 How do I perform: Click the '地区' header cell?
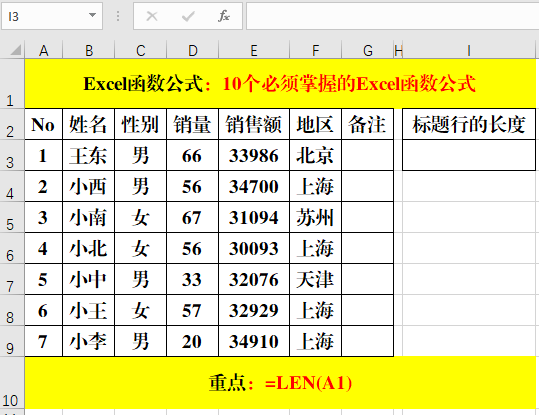click(x=316, y=124)
